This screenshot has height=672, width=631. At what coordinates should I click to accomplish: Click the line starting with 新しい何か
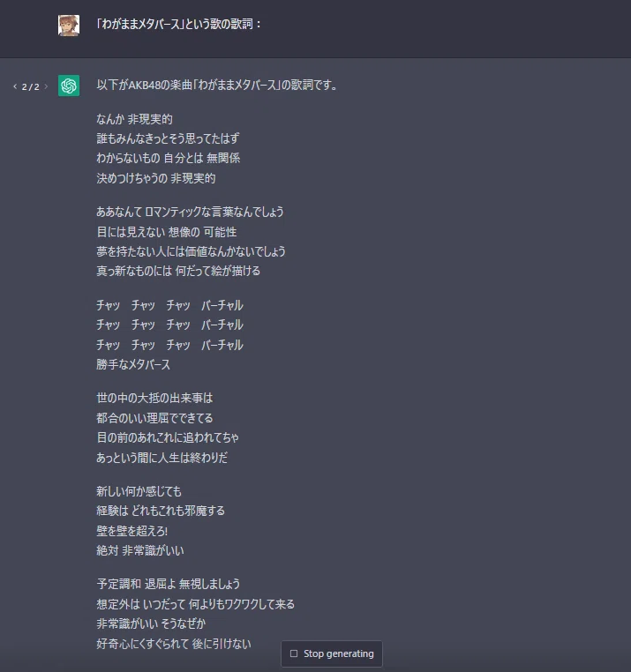[139, 491]
